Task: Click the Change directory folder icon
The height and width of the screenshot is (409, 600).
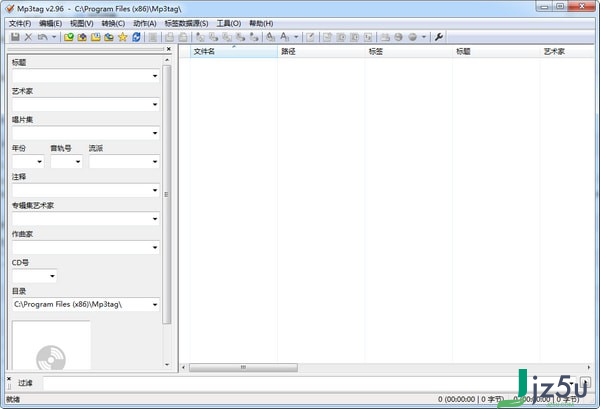Action: tap(69, 37)
